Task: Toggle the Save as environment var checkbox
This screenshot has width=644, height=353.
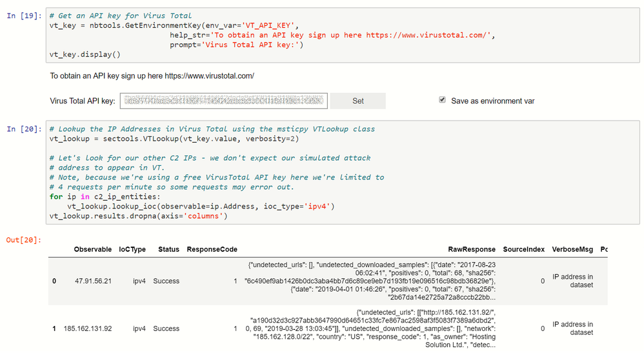Action: [x=442, y=100]
